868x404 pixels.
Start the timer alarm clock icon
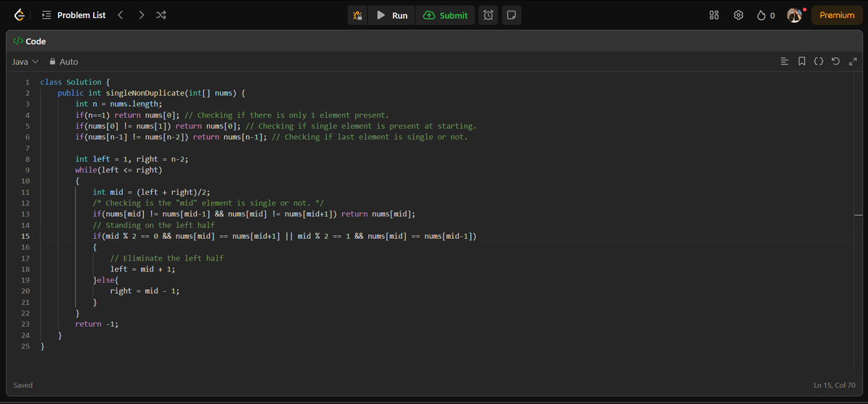(x=489, y=15)
